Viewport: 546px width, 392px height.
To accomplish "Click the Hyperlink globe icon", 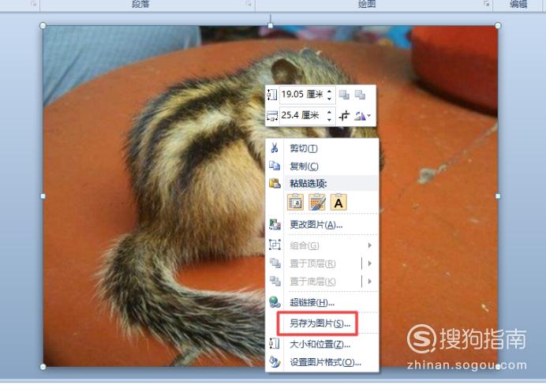I will click(x=275, y=302).
